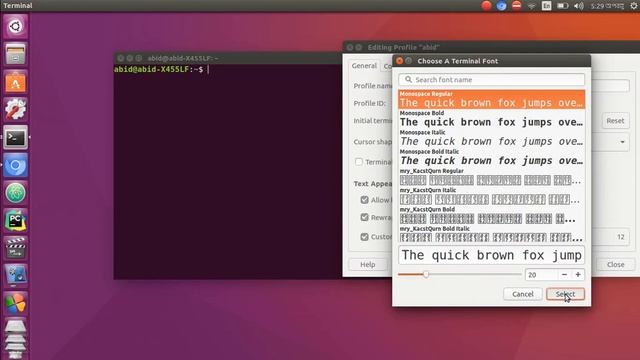Viewport: 640px width, 360px height.
Task: Select the Monospace Bold Italic font
Action: [x=491, y=157]
